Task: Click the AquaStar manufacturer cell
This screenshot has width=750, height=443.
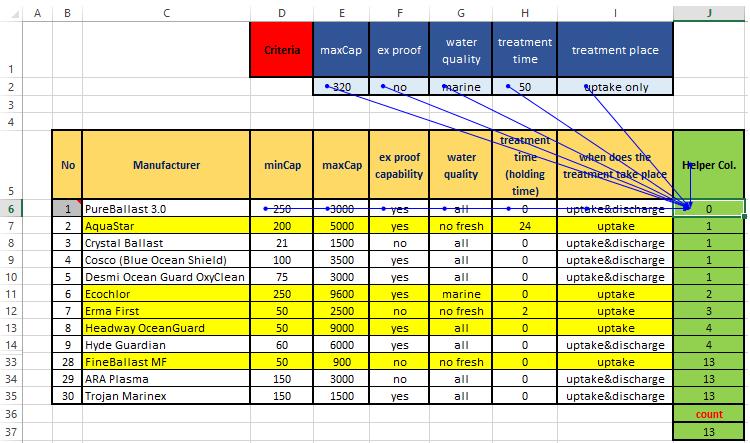Action: pos(166,226)
